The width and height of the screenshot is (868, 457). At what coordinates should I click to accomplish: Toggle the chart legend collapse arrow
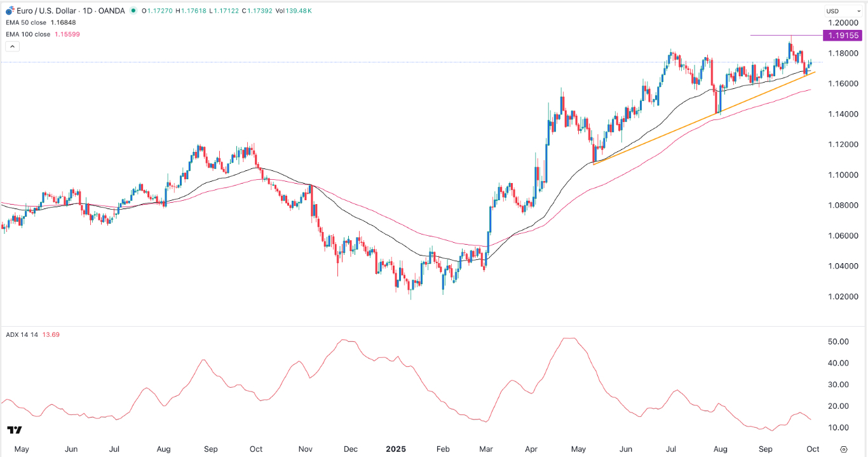pyautogui.click(x=12, y=46)
